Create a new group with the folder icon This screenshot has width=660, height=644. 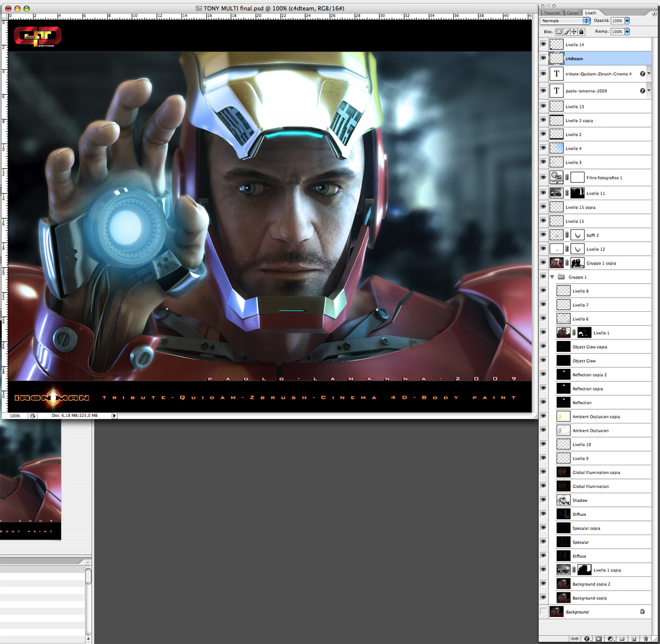click(622, 639)
